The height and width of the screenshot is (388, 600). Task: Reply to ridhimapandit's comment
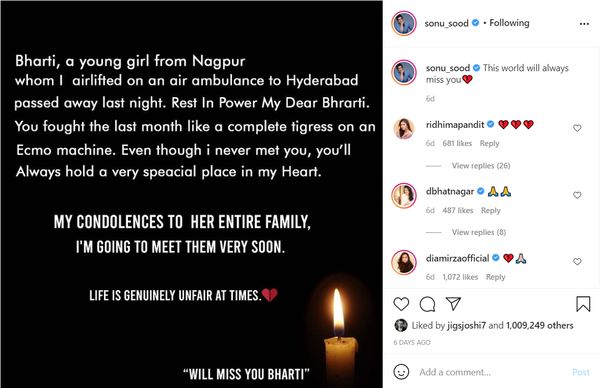tap(489, 143)
